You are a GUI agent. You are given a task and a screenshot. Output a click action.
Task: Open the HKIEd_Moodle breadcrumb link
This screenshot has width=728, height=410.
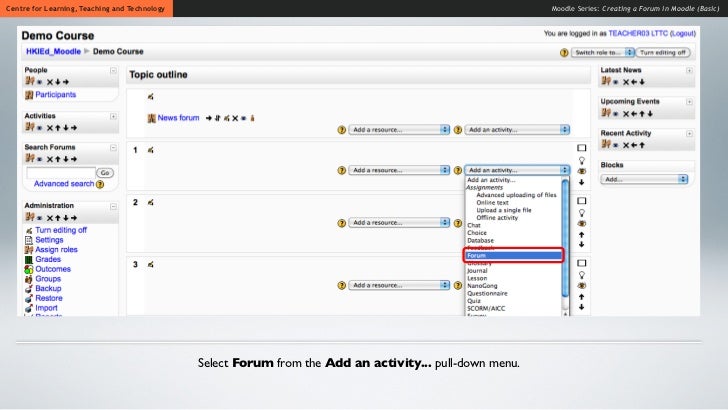(x=53, y=52)
